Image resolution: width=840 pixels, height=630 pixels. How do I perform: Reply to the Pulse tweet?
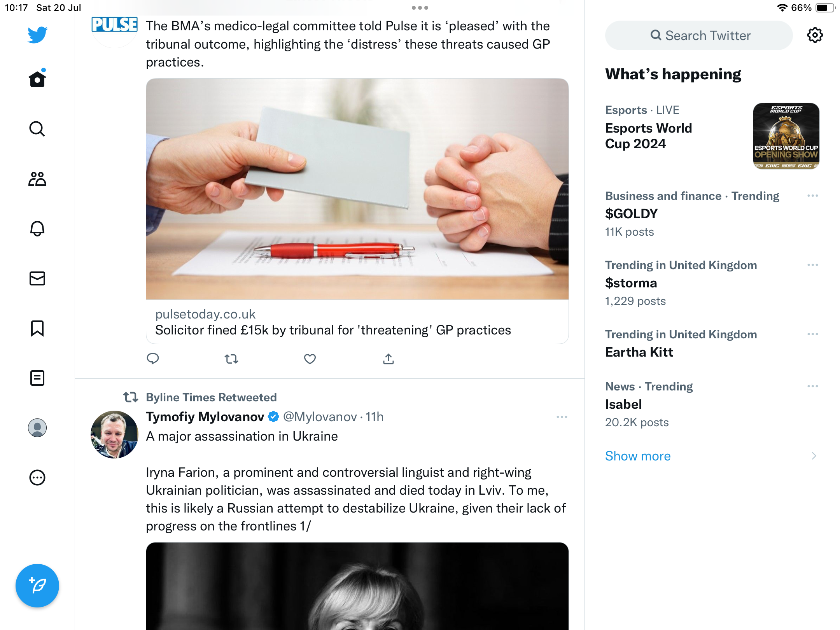click(x=153, y=359)
